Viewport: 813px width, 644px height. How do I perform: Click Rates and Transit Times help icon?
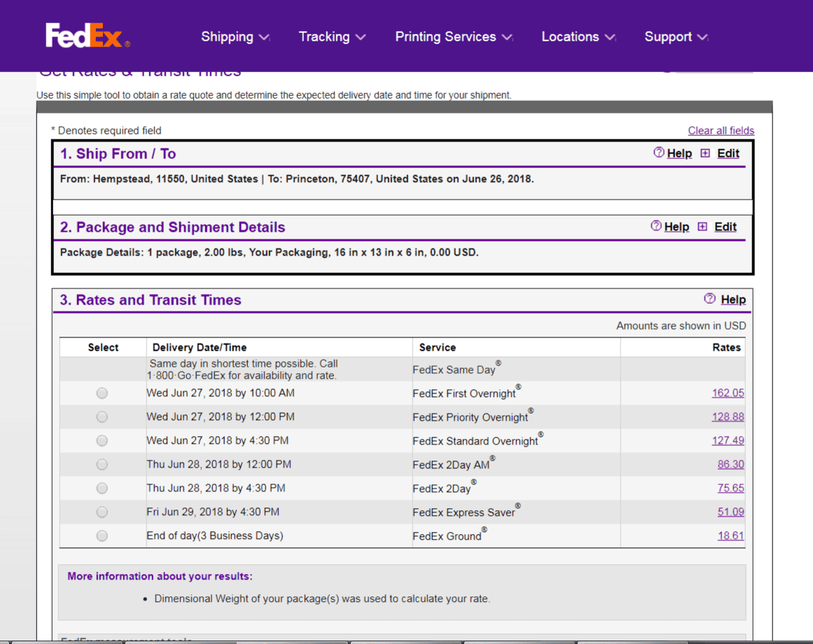[x=709, y=298]
